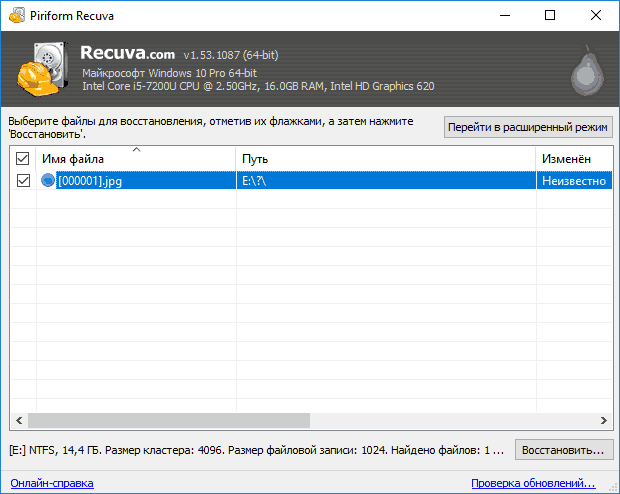Click the Recuva.com version text
The image size is (620, 494).
pos(179,53)
